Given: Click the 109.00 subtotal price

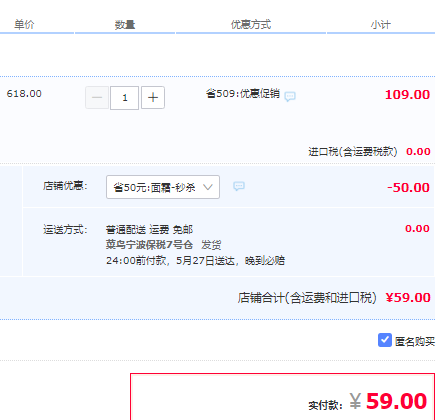Looking at the screenshot, I should 407,95.
